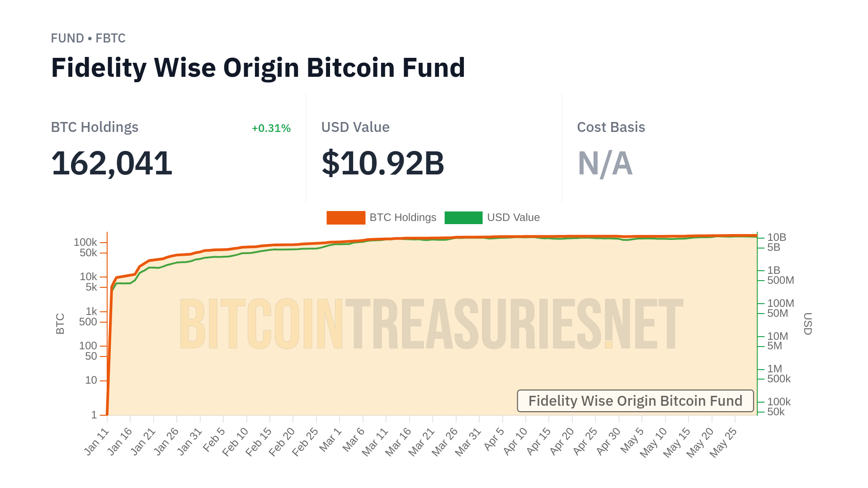Viewport: 868px width, 488px height.
Task: Click the Mar 1 date axis label
Action: pyautogui.click(x=331, y=439)
